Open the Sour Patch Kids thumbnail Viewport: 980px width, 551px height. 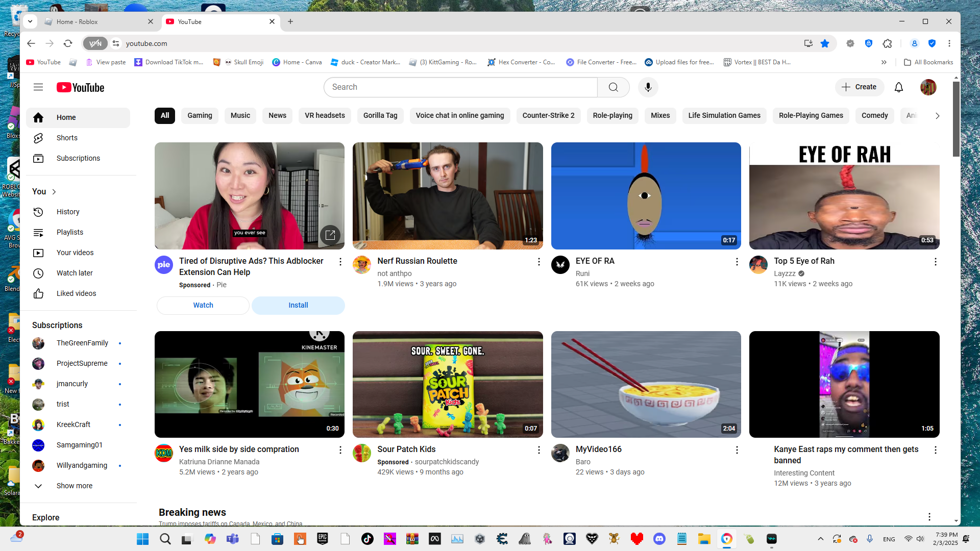(x=448, y=384)
